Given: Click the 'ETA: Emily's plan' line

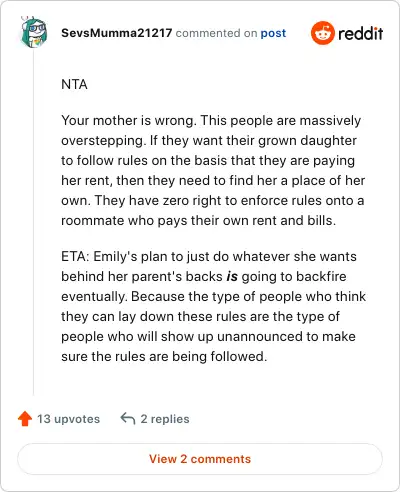Looking at the screenshot, I should coord(209,256).
